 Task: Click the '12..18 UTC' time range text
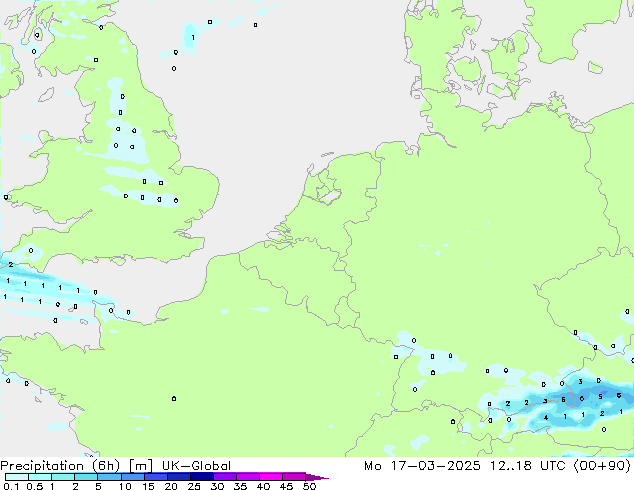tap(530, 466)
